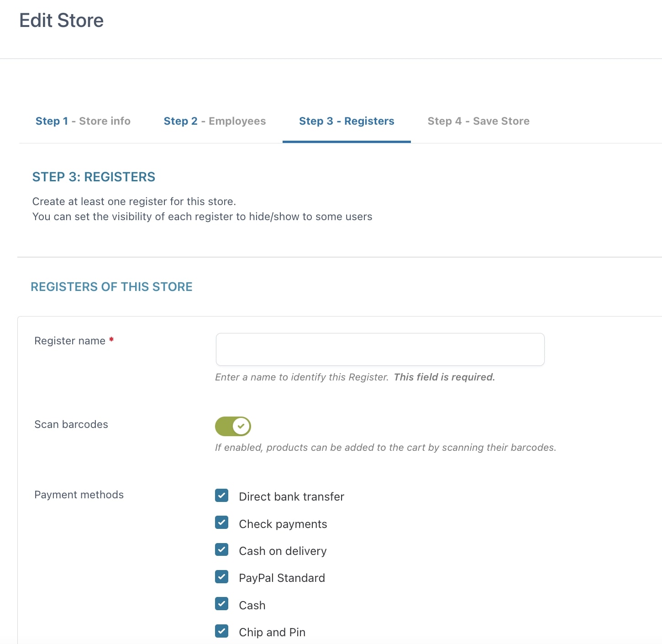The width and height of the screenshot is (662, 644).
Task: Click the Scan barcodes label
Action: [x=71, y=424]
